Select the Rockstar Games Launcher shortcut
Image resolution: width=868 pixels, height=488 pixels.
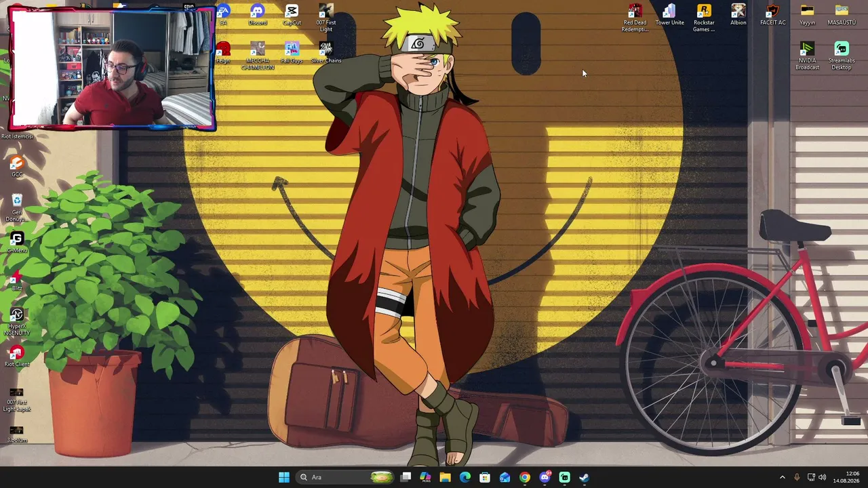click(x=704, y=18)
